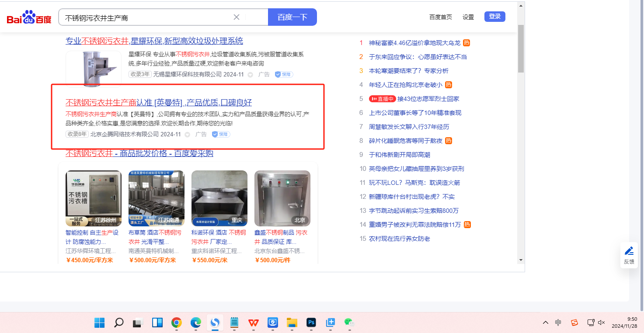The width and height of the screenshot is (644, 333).
Task: Launch Photoshop from the taskbar
Action: (x=311, y=323)
